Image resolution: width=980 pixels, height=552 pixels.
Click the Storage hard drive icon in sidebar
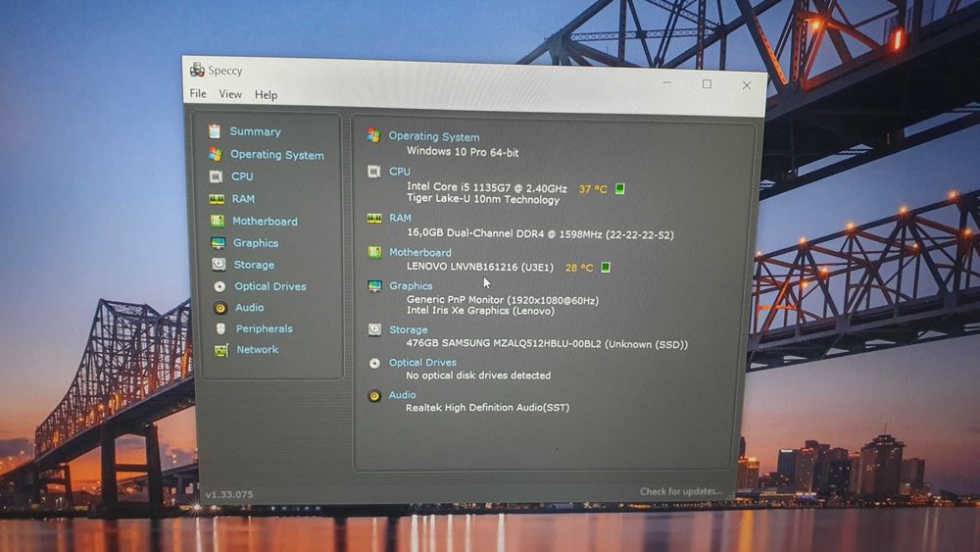tap(219, 264)
